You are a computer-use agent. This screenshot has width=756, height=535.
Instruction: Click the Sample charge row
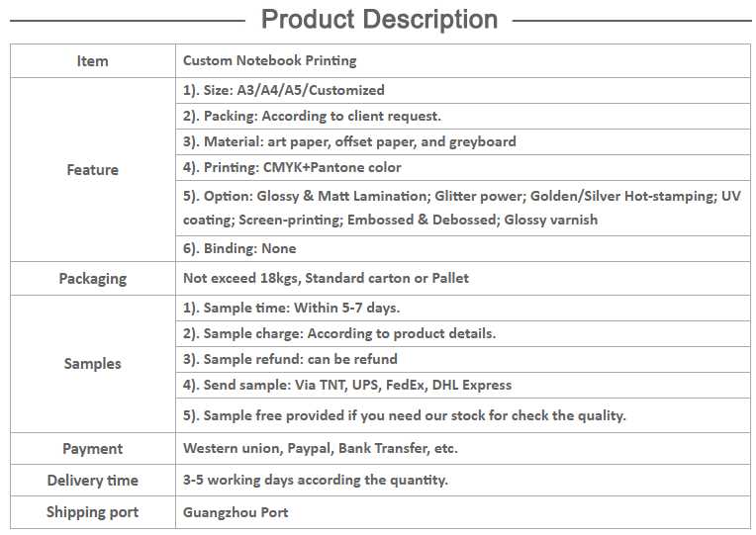coord(339,333)
